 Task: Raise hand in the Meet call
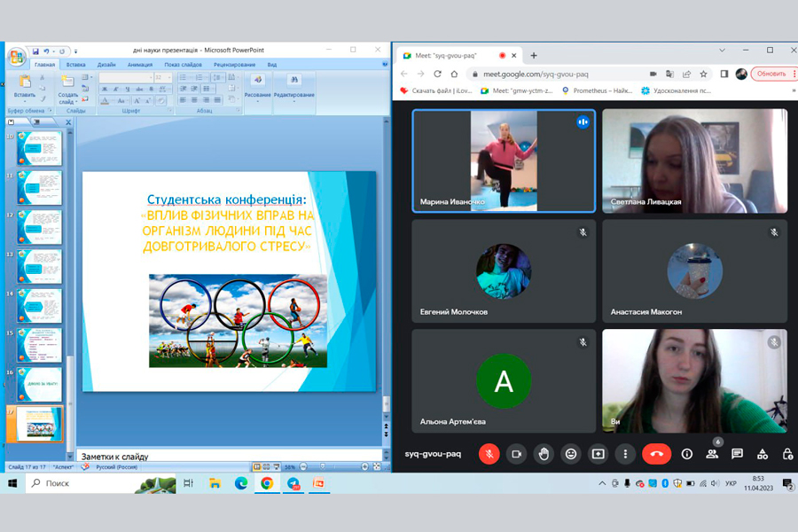point(544,454)
